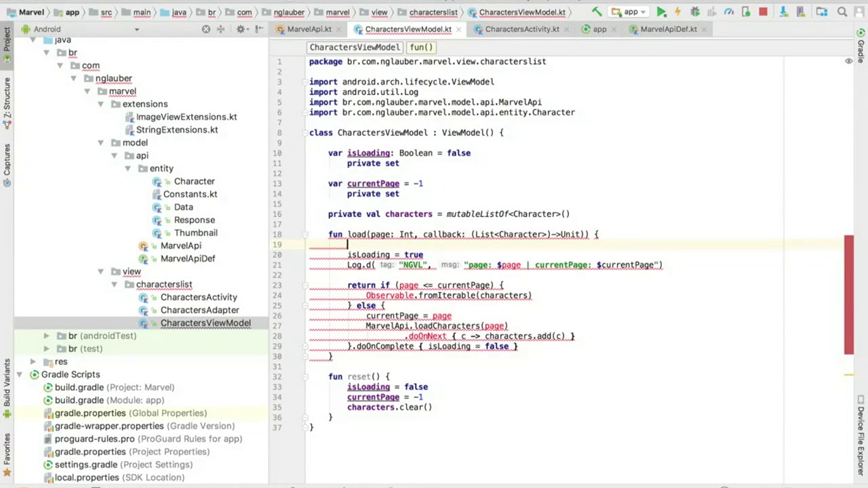Open search everywhere with the magnifier icon
The image size is (868, 488).
coord(842,12)
